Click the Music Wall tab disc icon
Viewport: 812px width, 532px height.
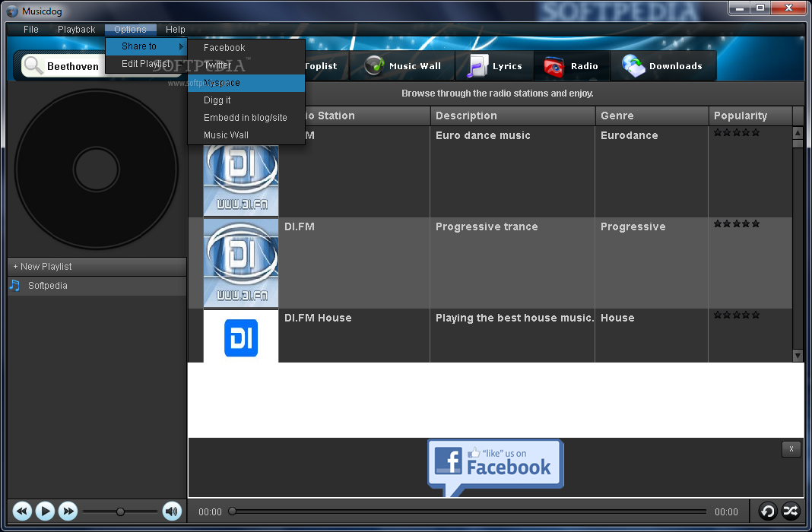click(374, 65)
